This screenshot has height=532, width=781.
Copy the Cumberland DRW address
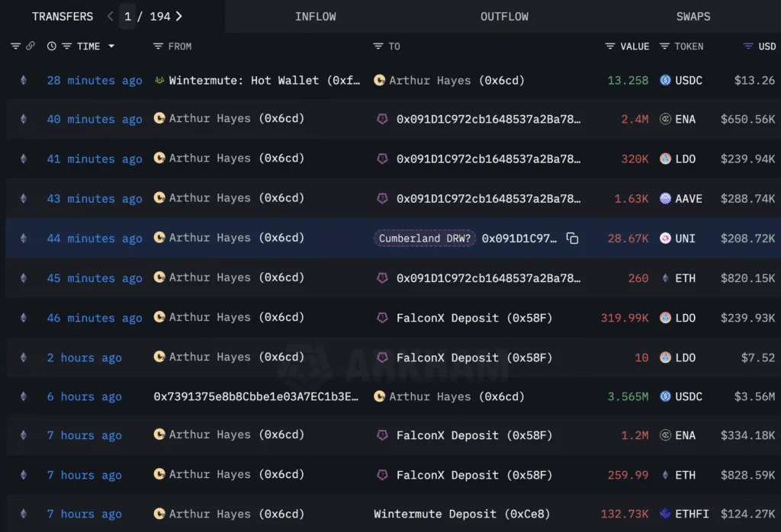tap(572, 239)
